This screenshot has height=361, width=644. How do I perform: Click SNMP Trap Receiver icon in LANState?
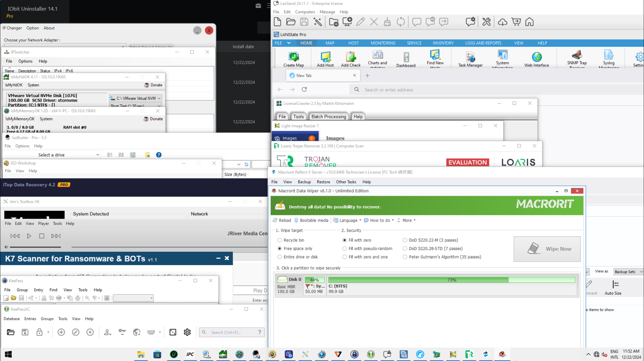pyautogui.click(x=577, y=59)
